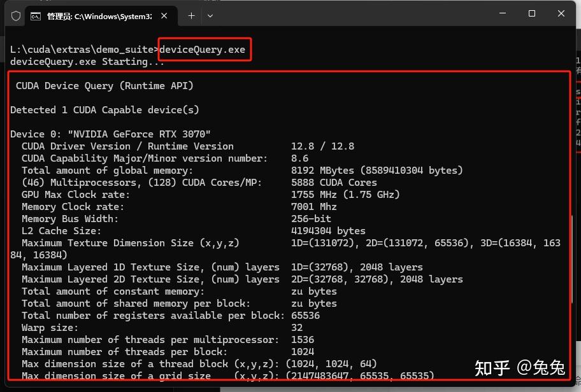
Task: Click the 12.8 / 12.8 driver version value
Action: pyautogui.click(x=322, y=146)
